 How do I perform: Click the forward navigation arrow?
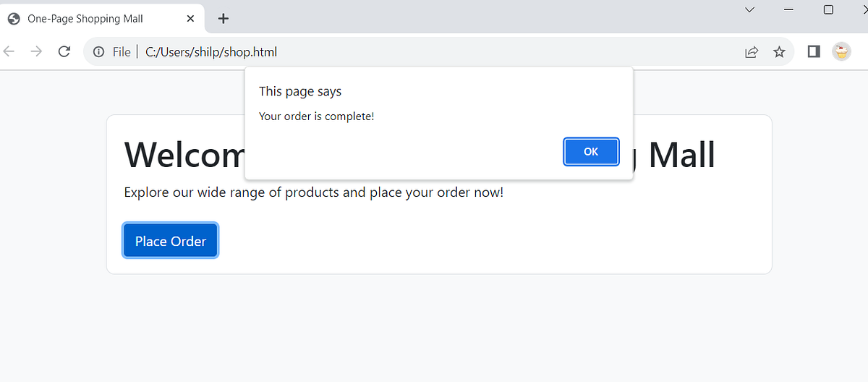point(36,51)
